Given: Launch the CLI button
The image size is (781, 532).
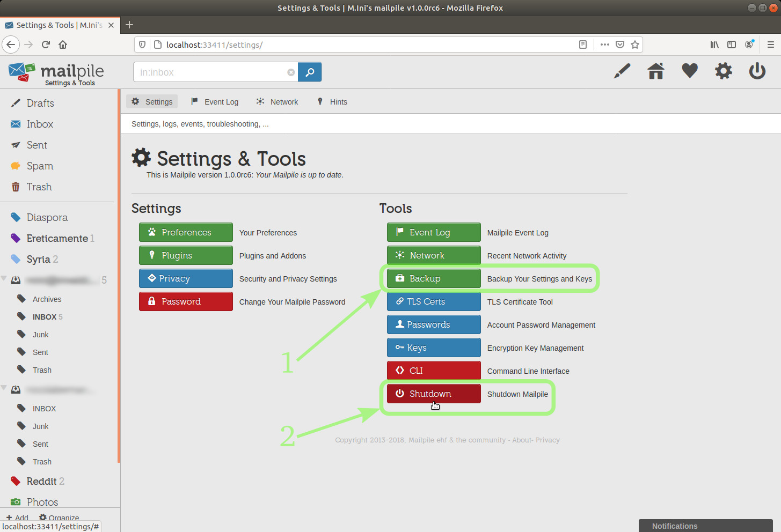Looking at the screenshot, I should pos(434,371).
